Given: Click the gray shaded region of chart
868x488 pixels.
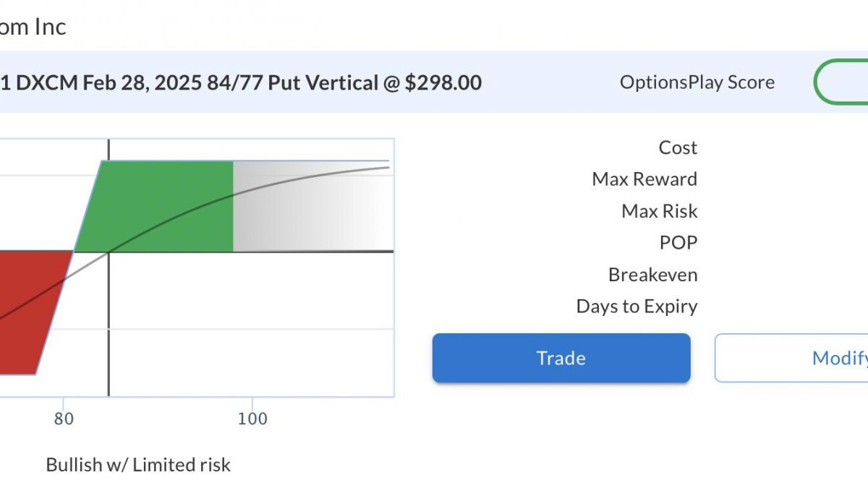Looking at the screenshot, I should click(311, 206).
